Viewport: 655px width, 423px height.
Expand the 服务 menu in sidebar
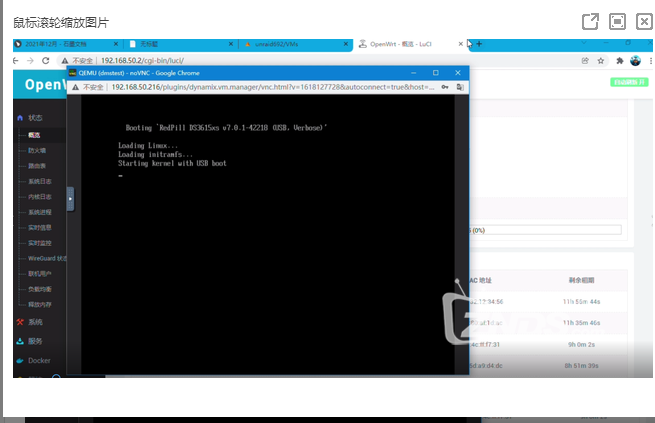pos(35,342)
